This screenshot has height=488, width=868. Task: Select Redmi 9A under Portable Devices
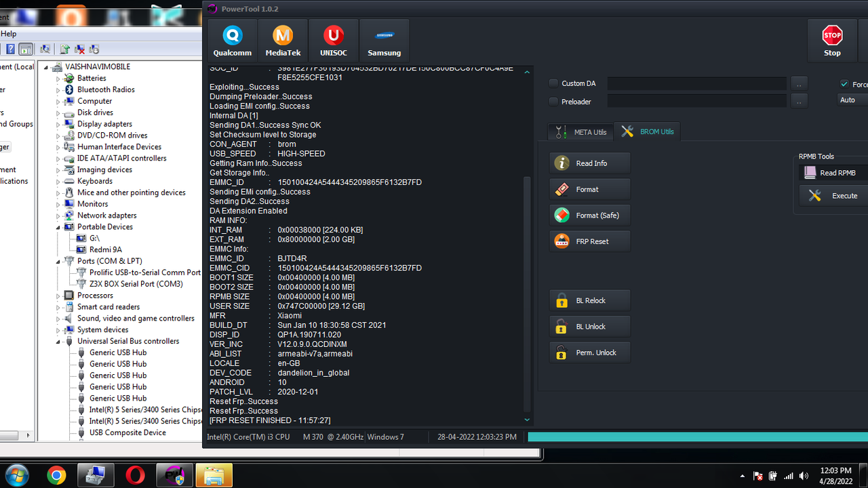106,249
